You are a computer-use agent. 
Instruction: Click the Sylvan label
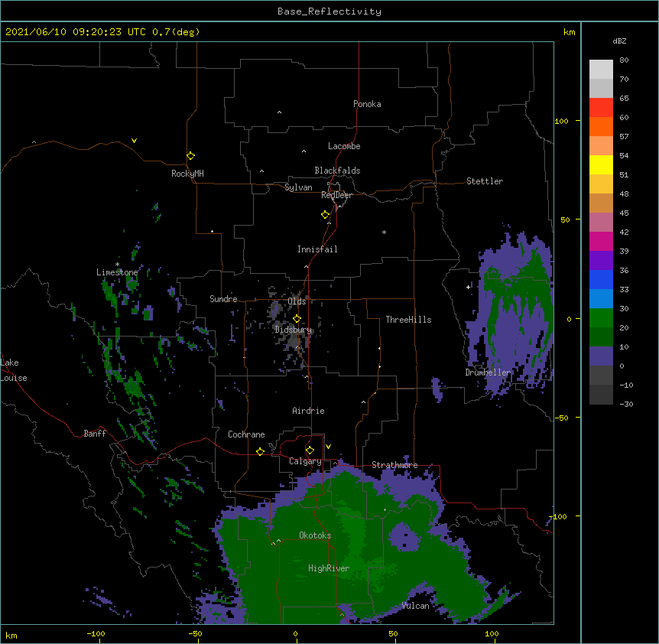298,187
